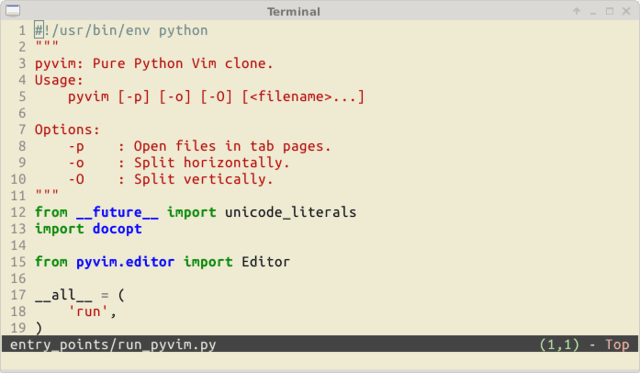Click the __future__ module name
Image resolution: width=640 pixels, height=373 pixels.
[117, 212]
